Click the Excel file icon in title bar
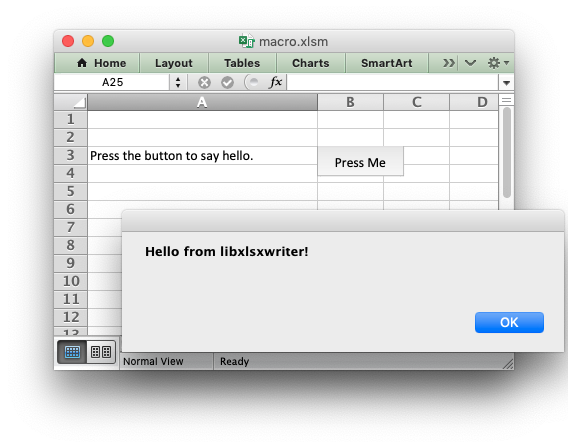The width and height of the screenshot is (568, 448). coord(246,41)
